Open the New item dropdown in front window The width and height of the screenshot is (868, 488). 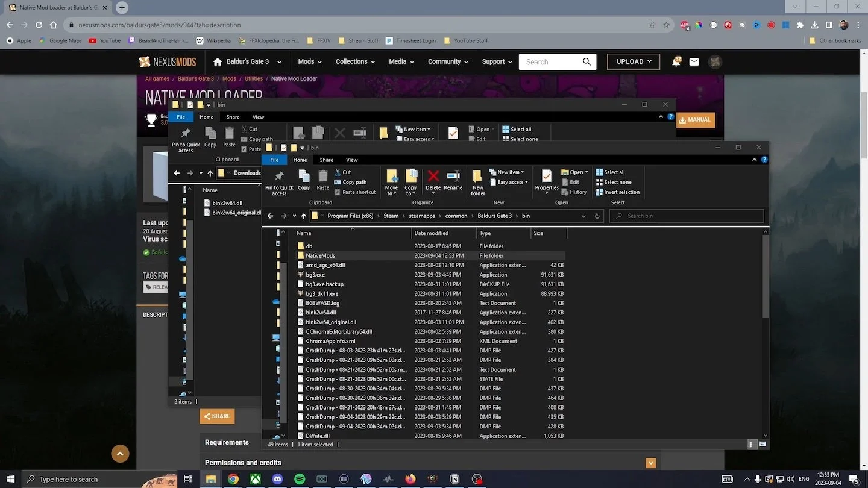point(506,172)
